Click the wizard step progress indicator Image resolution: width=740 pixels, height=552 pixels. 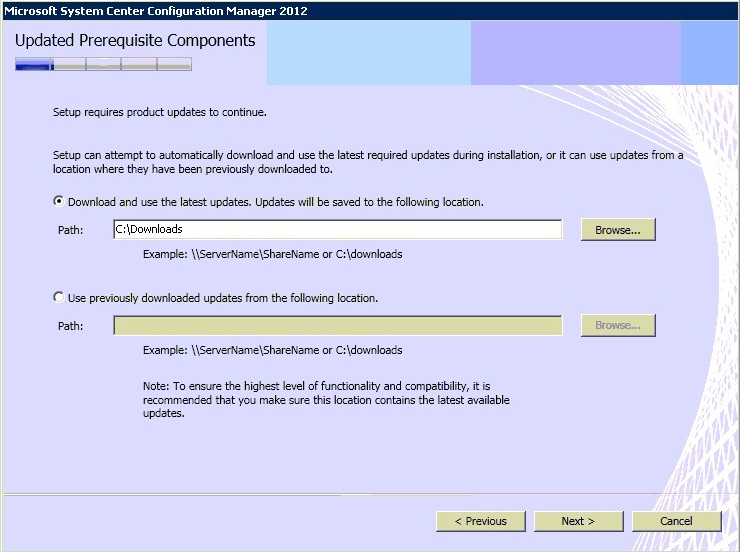(x=103, y=64)
